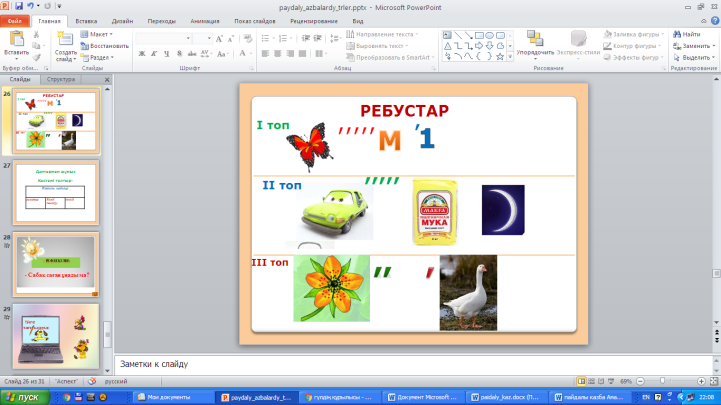Screen dimensions: 721x405
Task: Select the five-point star shape in shapes gallery
Action: 500,57
